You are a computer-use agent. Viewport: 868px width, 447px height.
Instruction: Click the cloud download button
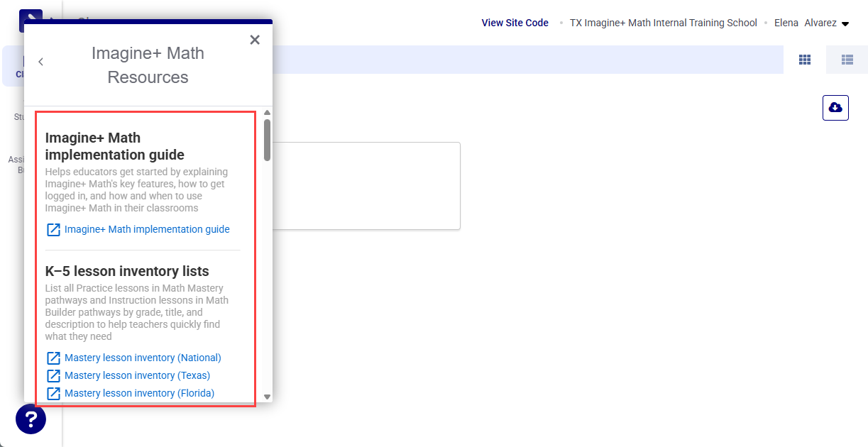835,107
